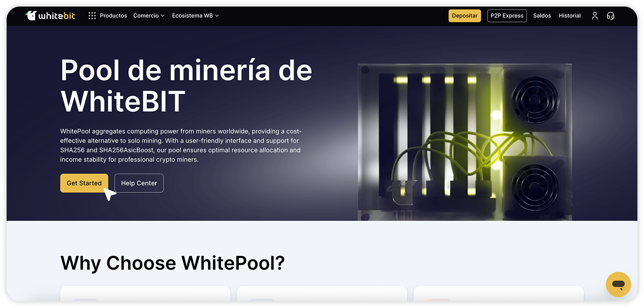Go to Saldos
Image resolution: width=644 pixels, height=308 pixels.
(x=542, y=16)
